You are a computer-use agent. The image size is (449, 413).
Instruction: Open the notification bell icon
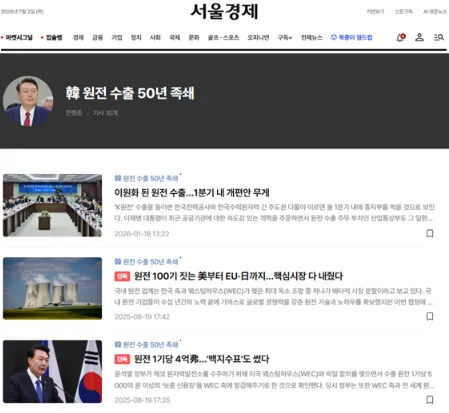click(x=401, y=37)
